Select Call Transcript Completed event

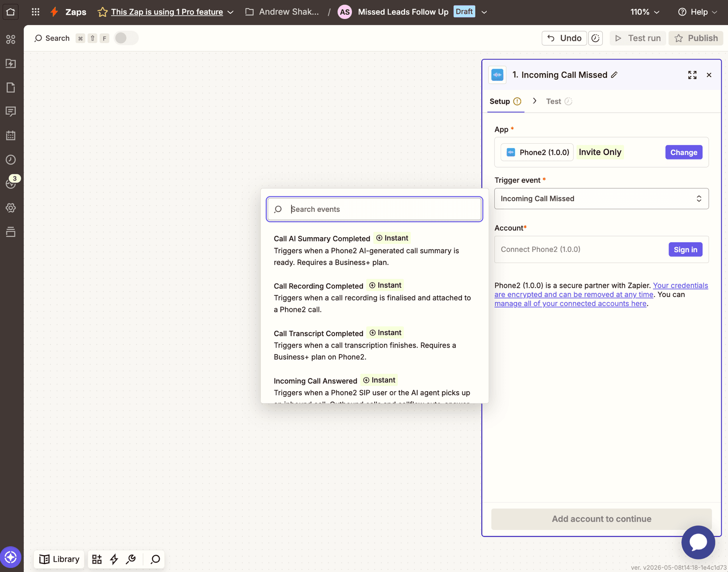pyautogui.click(x=374, y=345)
